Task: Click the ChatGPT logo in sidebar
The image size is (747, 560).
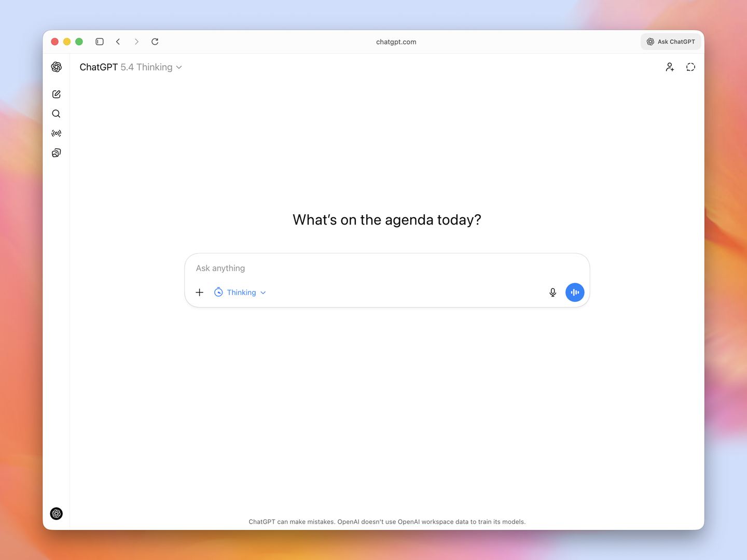Action: 57,67
